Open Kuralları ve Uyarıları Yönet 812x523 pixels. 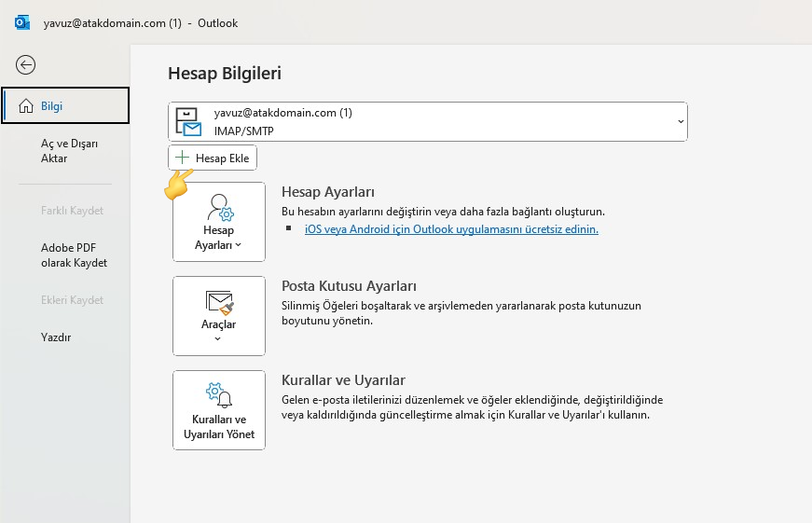pos(219,410)
